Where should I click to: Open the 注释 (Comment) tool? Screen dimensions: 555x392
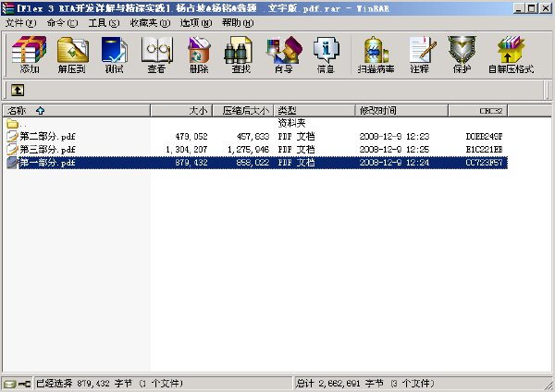[421, 55]
